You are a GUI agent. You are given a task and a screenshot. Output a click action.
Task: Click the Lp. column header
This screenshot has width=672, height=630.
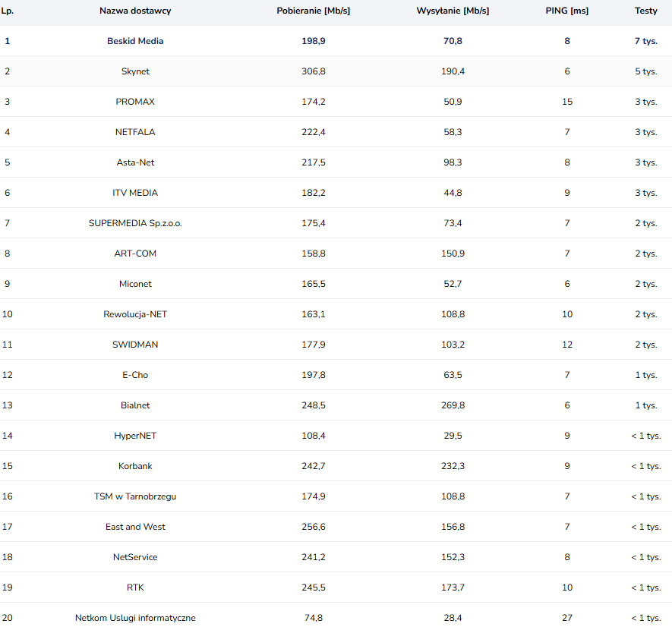[8, 11]
